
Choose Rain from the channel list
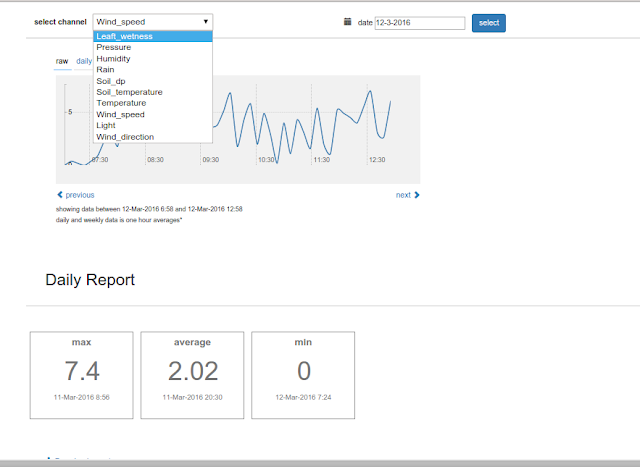tap(153, 70)
